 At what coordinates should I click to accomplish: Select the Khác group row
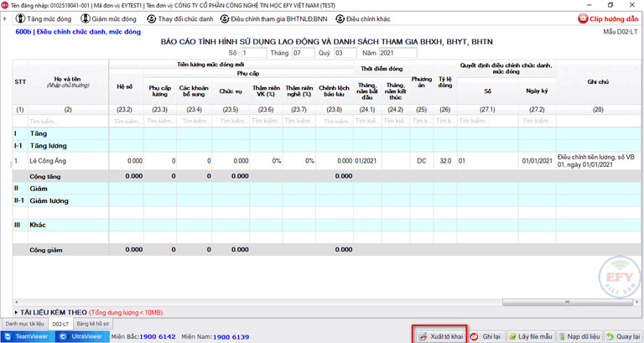click(x=326, y=225)
